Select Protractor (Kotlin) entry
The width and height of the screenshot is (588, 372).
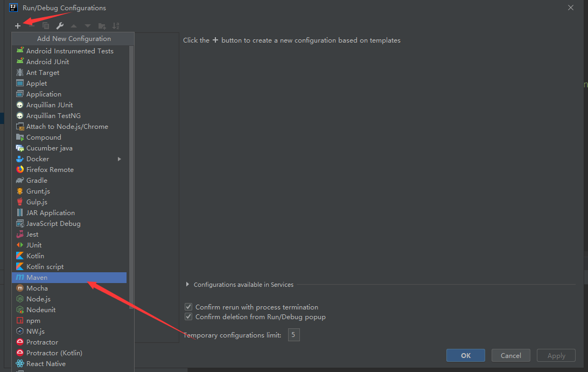pyautogui.click(x=69, y=353)
